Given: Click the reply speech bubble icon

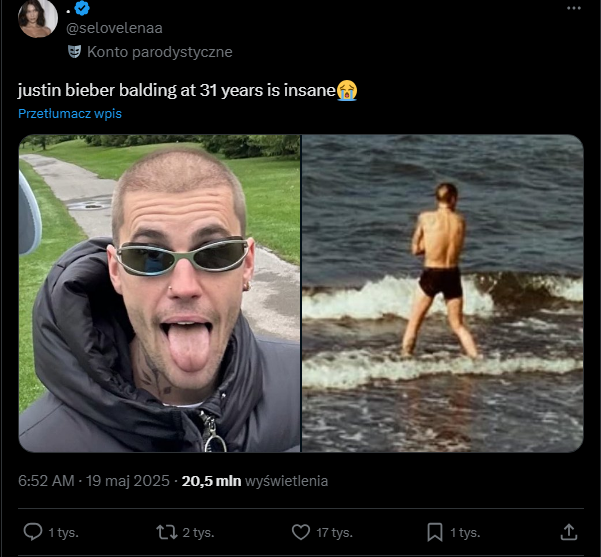Looking at the screenshot, I should coord(33,531).
